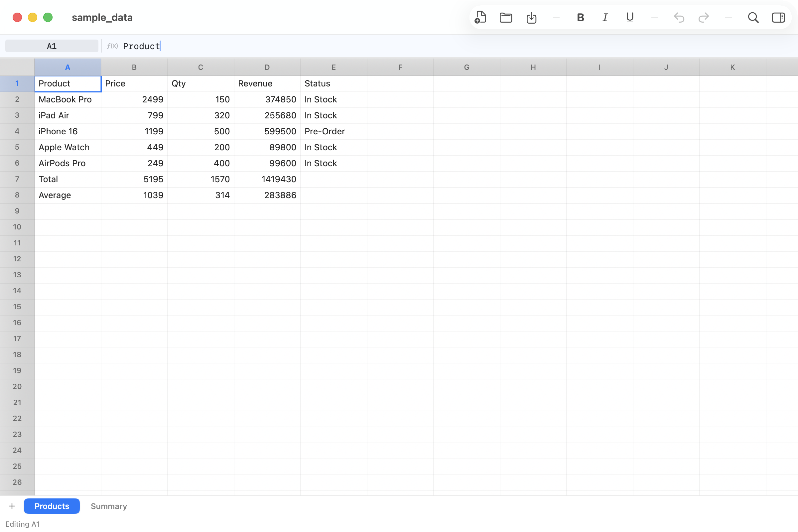The image size is (798, 532).
Task: Apply underline formatting
Action: pyautogui.click(x=629, y=17)
